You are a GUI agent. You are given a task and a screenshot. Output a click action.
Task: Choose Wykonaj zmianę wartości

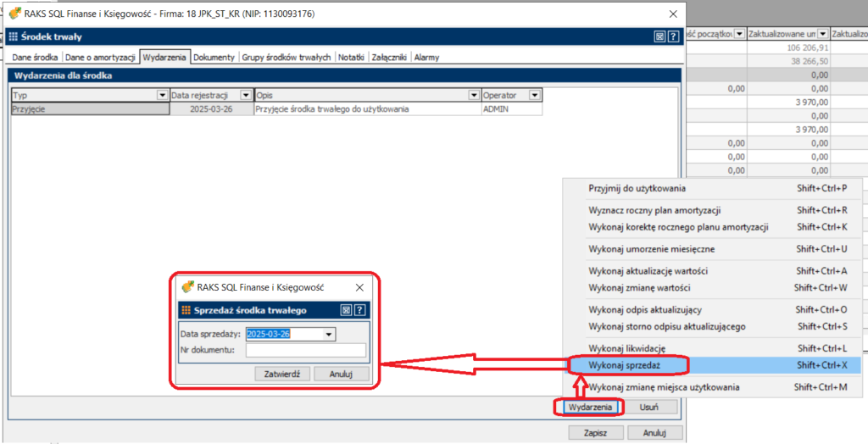click(x=713, y=288)
